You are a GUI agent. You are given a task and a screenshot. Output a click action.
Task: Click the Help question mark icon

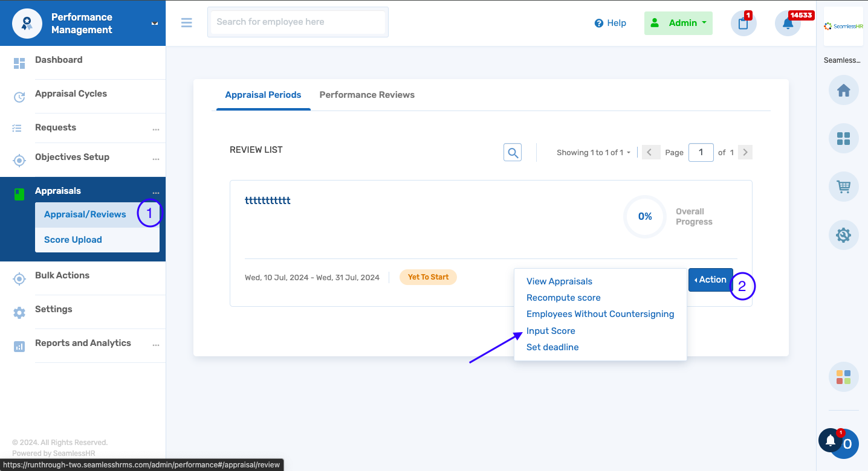click(x=597, y=23)
